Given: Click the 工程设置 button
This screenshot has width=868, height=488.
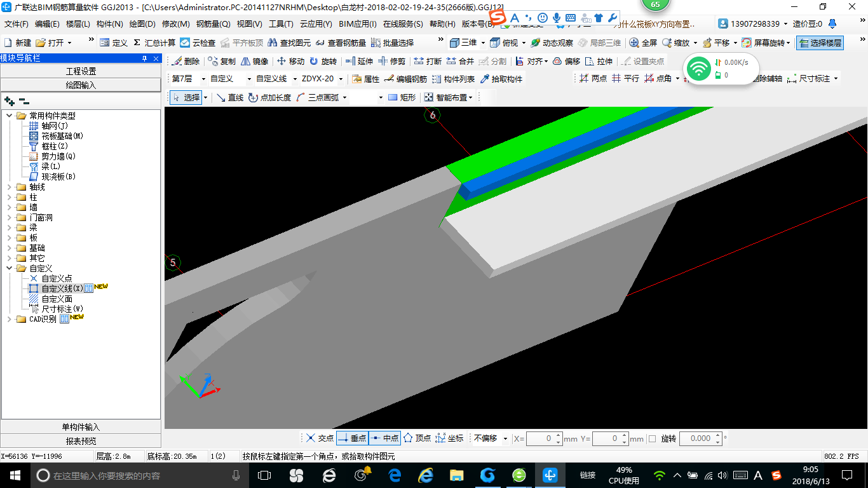Looking at the screenshot, I should [81, 71].
